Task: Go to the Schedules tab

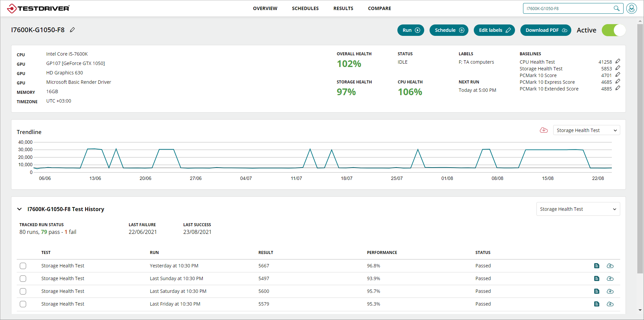Action: pyautogui.click(x=305, y=8)
